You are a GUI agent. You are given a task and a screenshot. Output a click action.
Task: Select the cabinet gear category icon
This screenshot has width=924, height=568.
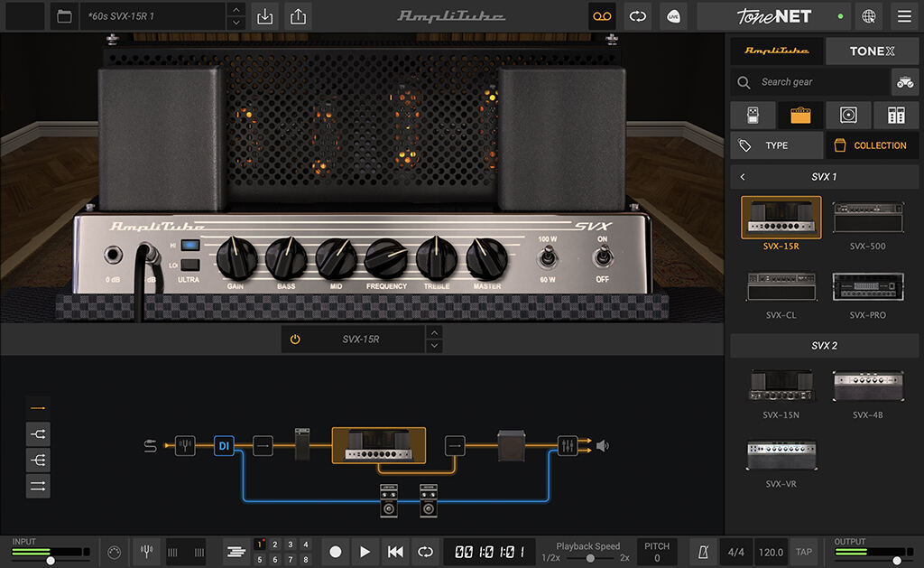847,115
